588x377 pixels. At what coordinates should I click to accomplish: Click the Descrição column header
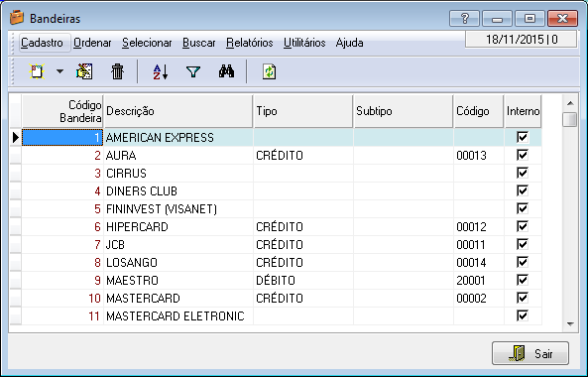click(x=178, y=111)
